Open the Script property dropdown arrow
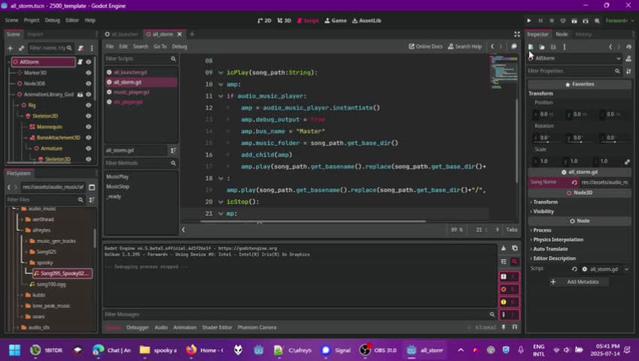The width and height of the screenshot is (639, 361). point(626,269)
